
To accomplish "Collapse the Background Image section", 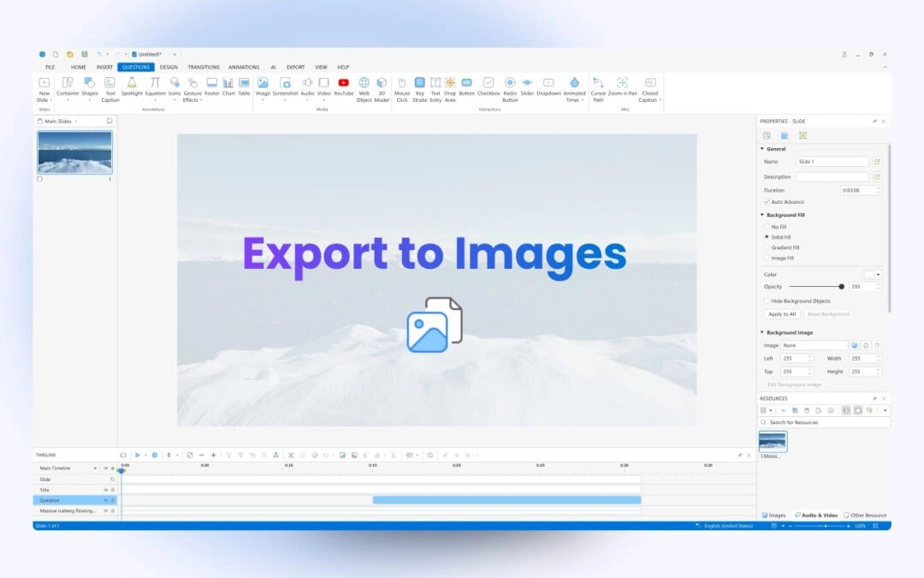I will (x=762, y=332).
